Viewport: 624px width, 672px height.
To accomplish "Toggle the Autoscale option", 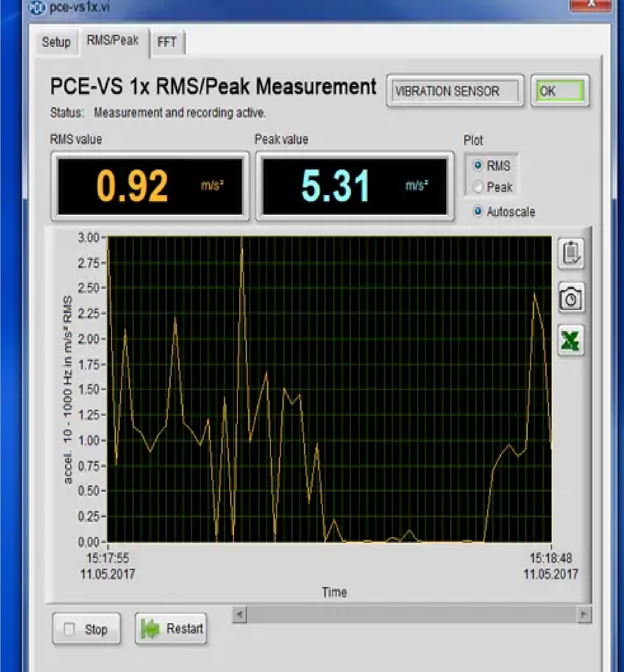I will click(x=478, y=212).
